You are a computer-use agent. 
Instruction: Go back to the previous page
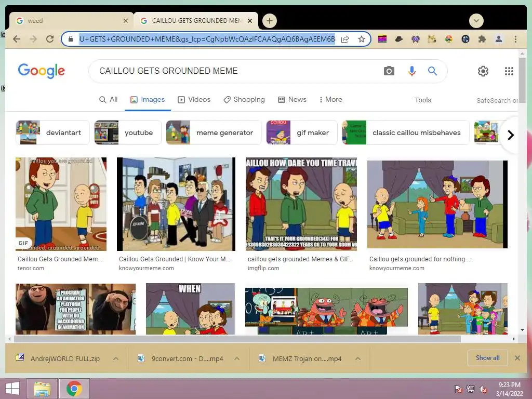click(16, 39)
